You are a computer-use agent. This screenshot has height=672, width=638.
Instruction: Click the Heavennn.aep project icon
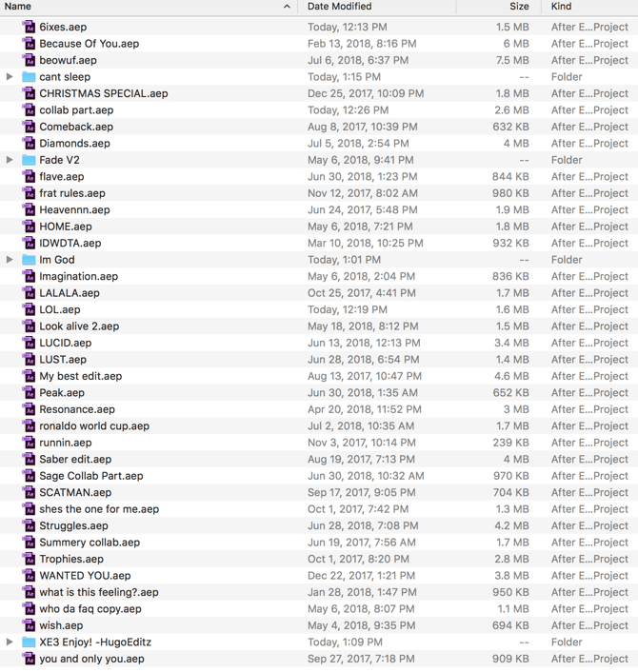click(29, 210)
